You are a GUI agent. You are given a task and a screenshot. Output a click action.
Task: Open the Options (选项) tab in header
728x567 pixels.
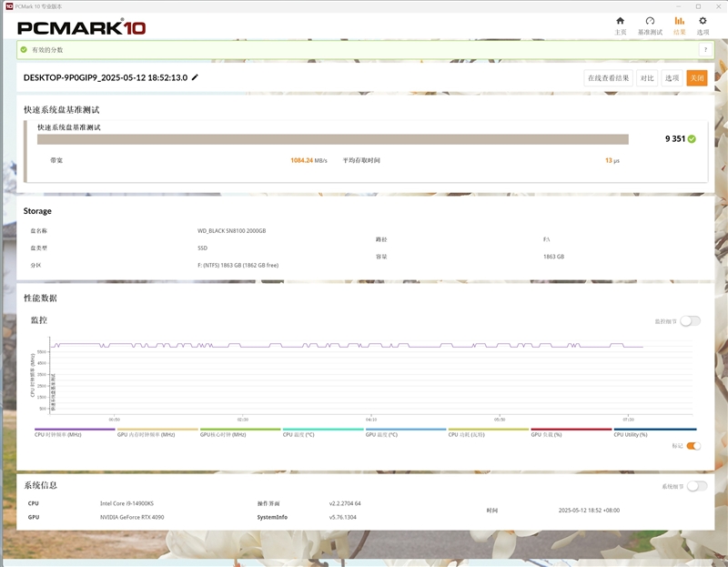703,26
